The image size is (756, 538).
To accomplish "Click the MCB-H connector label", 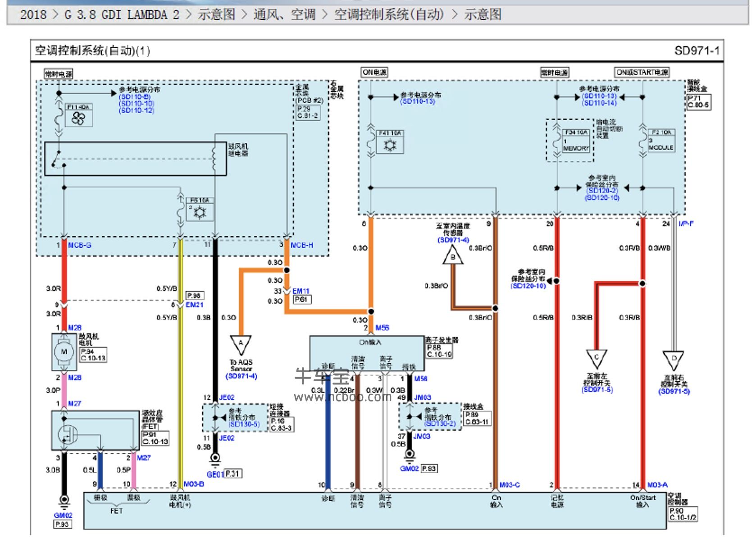I will (301, 245).
